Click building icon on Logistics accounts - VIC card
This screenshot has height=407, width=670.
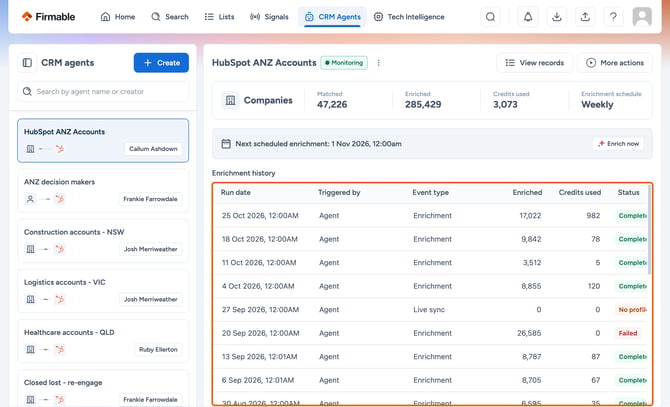30,299
